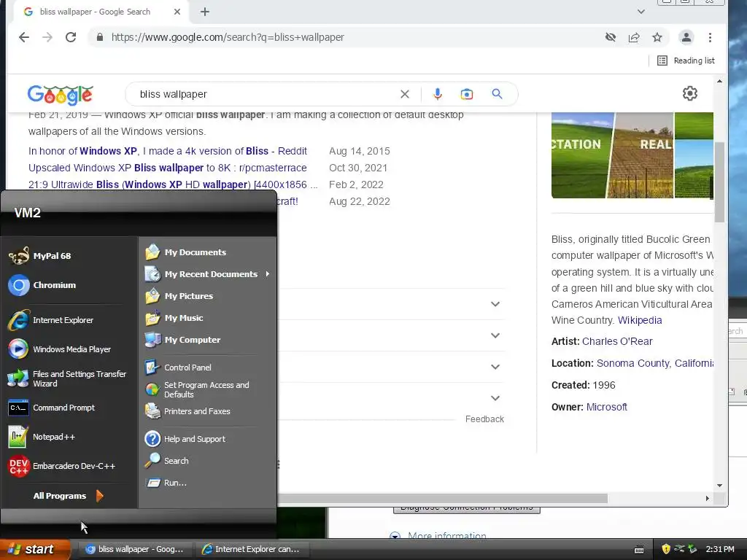Clear the search query

(x=404, y=94)
